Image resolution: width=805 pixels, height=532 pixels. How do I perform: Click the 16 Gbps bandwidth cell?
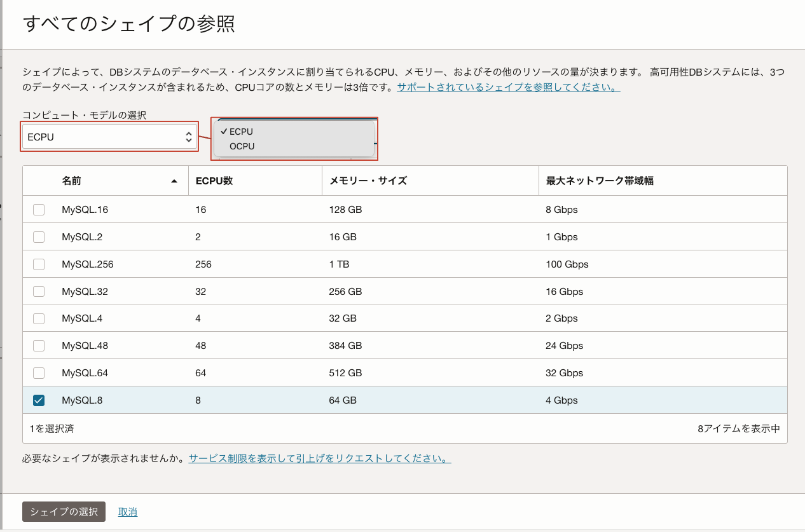(564, 291)
